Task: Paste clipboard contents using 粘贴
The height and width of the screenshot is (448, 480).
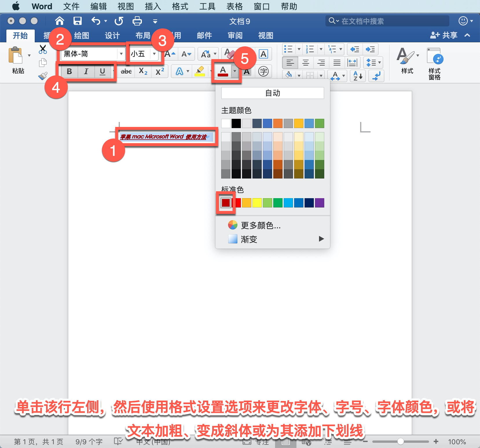Action: click(18, 60)
